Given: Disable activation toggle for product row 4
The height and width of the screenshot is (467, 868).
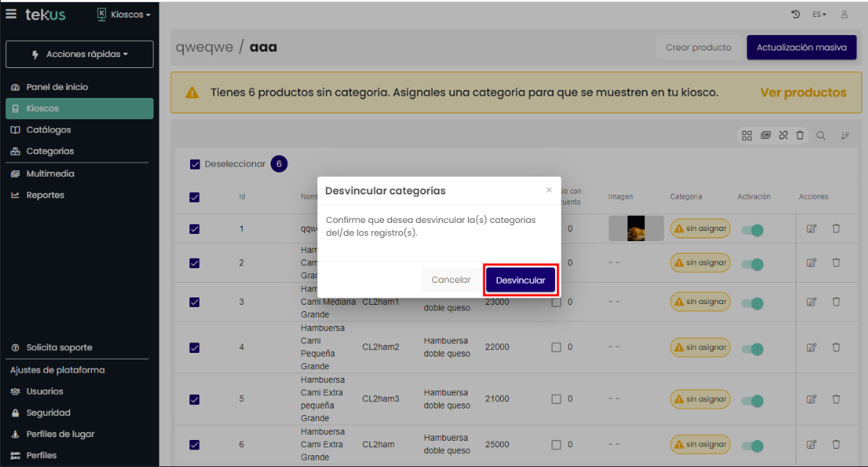Looking at the screenshot, I should click(x=752, y=349).
